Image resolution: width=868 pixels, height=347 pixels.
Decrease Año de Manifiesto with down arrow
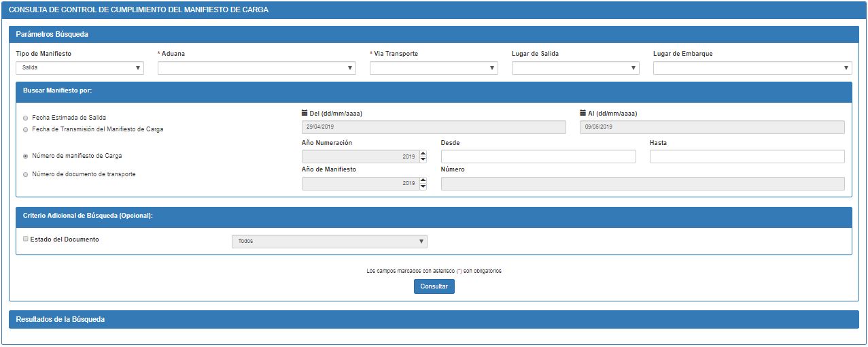(423, 186)
